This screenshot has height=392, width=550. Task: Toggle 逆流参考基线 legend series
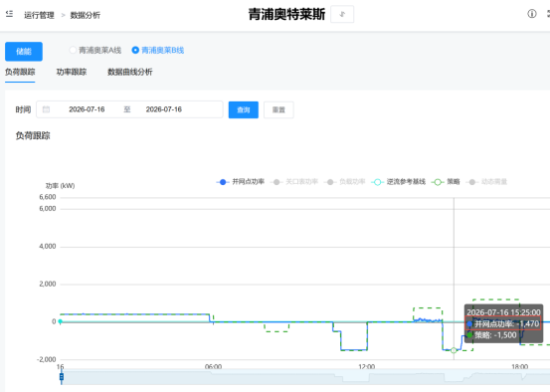pyautogui.click(x=398, y=182)
